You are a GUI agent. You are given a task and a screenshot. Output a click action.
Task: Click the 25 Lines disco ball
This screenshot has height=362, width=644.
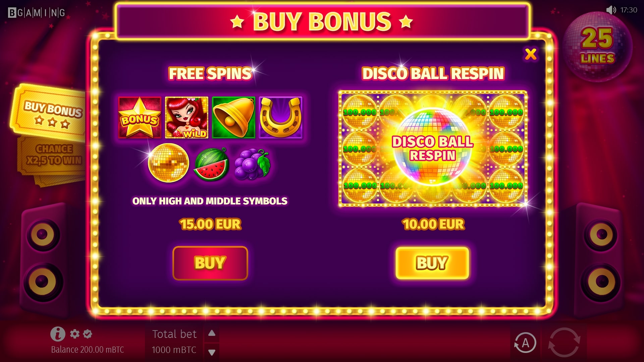click(598, 47)
